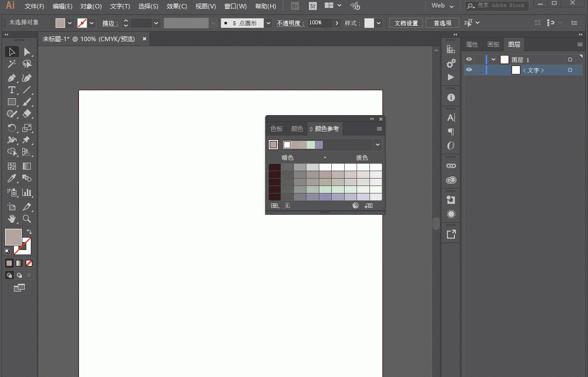The image size is (588, 377).
Task: Select the Zoom tool
Action: tap(27, 218)
